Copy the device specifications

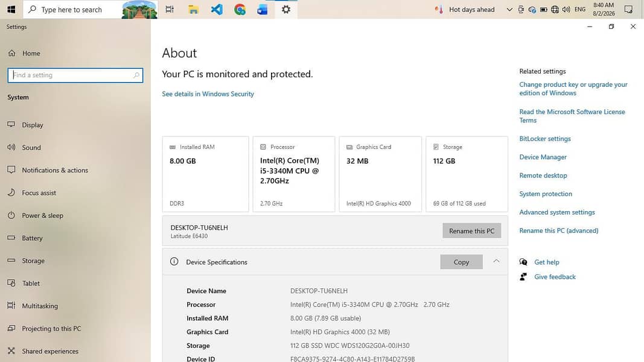(461, 262)
